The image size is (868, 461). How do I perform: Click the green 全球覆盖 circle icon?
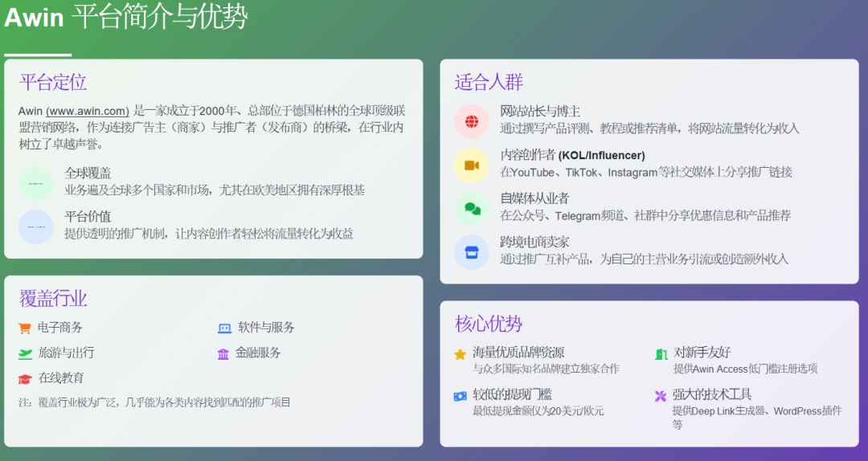[x=35, y=183]
